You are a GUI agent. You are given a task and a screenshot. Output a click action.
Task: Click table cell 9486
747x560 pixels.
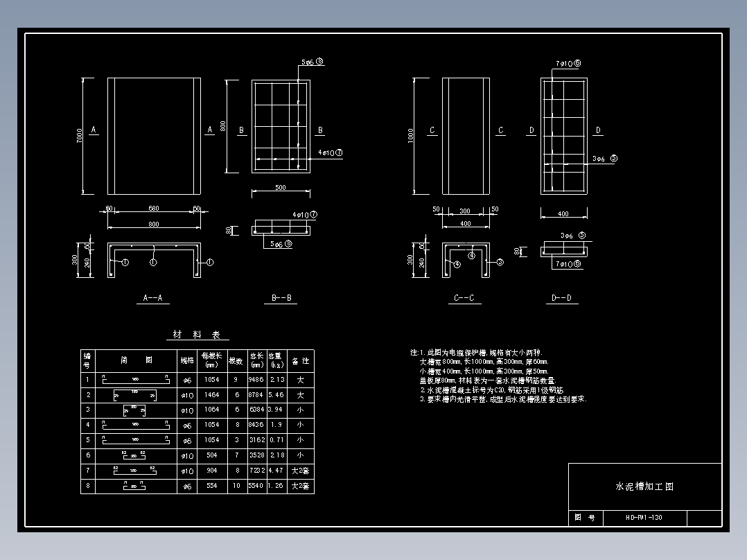click(256, 380)
